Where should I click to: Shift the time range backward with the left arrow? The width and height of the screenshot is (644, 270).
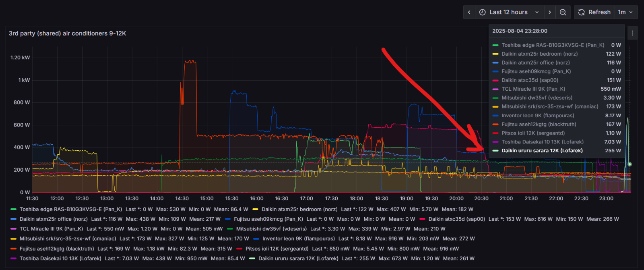coord(469,12)
